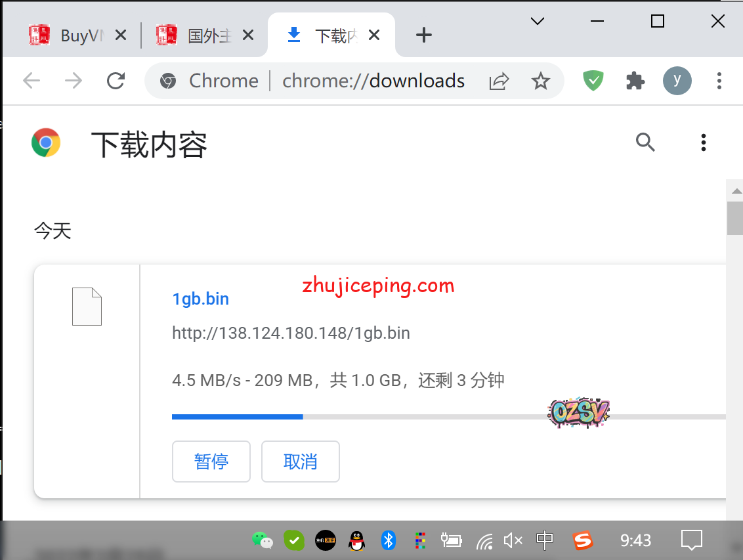The width and height of the screenshot is (743, 560).
Task: Search downloads with the magnifier icon
Action: 645,142
